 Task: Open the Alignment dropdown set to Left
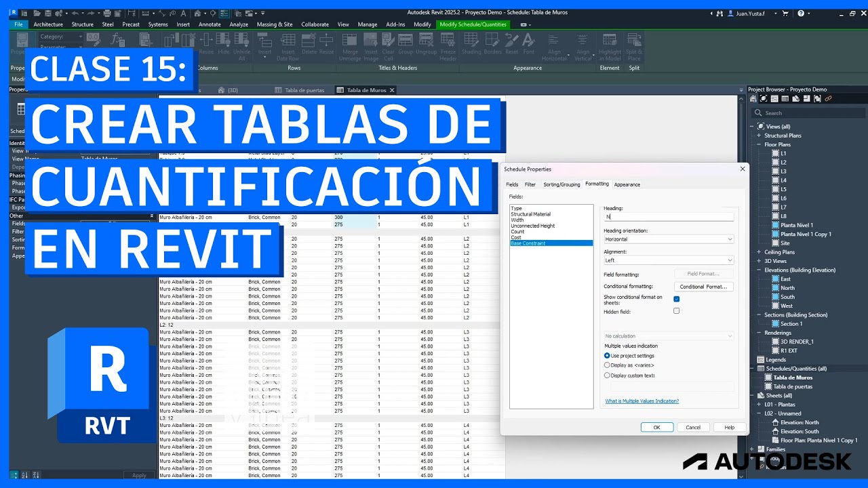(x=669, y=260)
